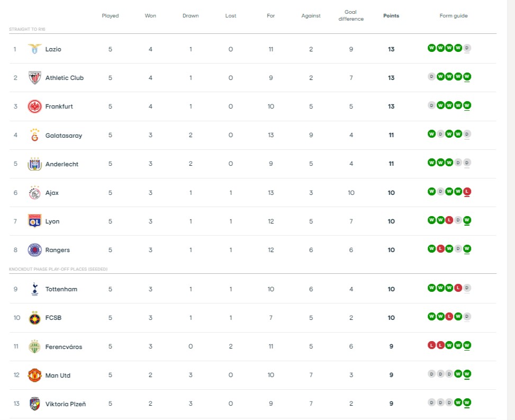Click Ferencváros's first red loss badge
Viewport: 515px width, 420px height.
[431, 345]
